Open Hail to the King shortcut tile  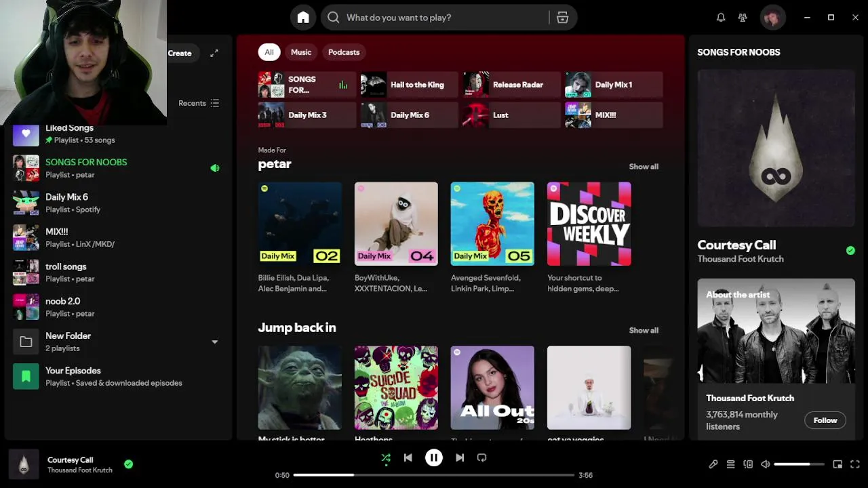pos(409,85)
